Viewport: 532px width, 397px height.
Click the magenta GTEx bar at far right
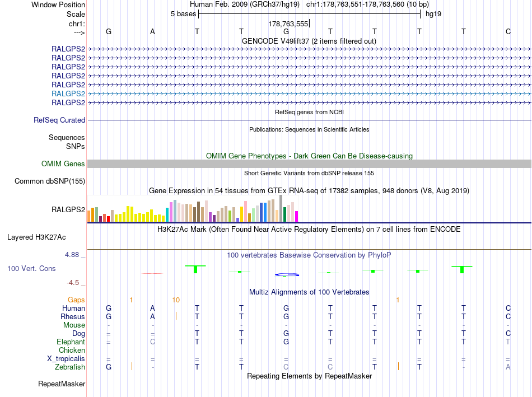pyautogui.click(x=296, y=217)
